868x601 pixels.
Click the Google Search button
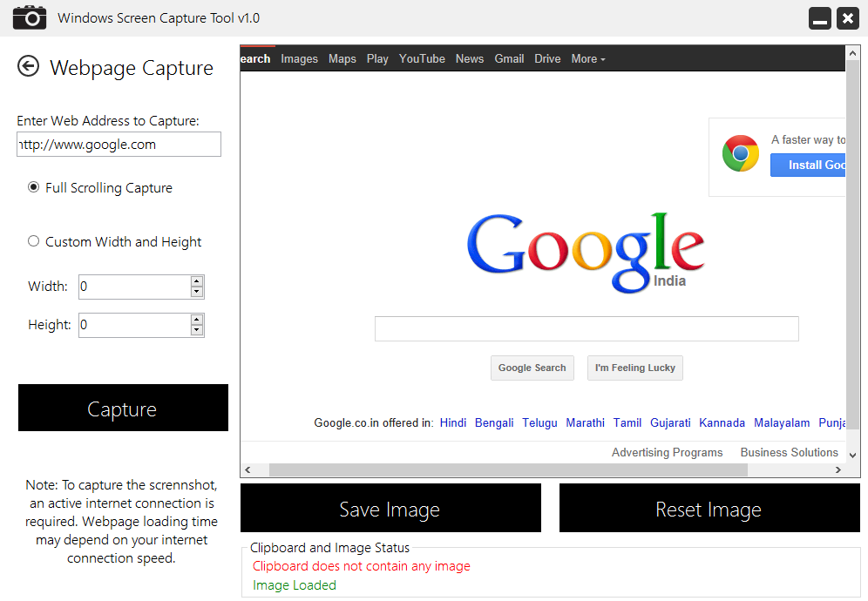[532, 368]
